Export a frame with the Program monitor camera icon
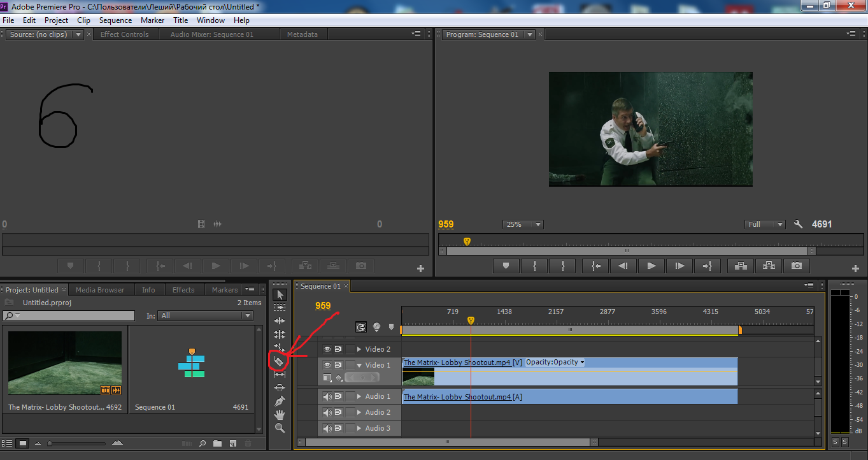This screenshot has width=868, height=460. [x=797, y=266]
